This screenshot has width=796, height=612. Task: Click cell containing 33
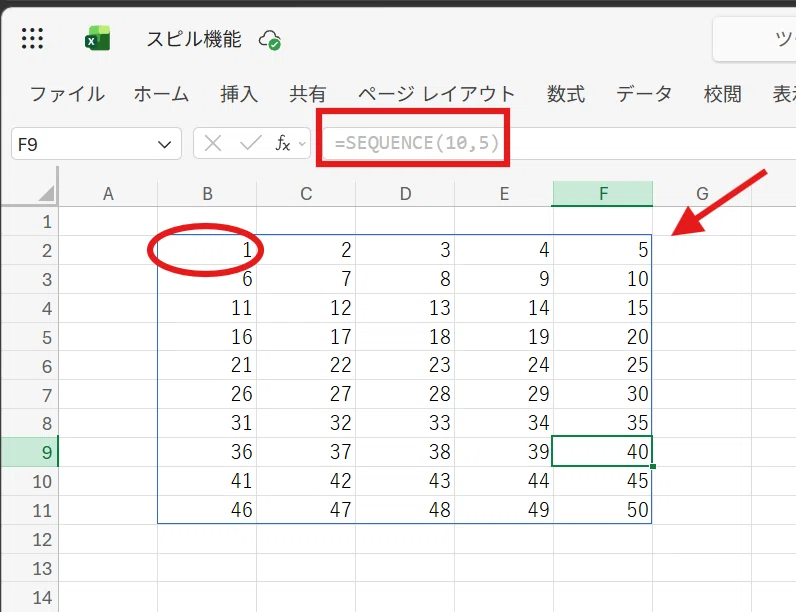pos(405,423)
